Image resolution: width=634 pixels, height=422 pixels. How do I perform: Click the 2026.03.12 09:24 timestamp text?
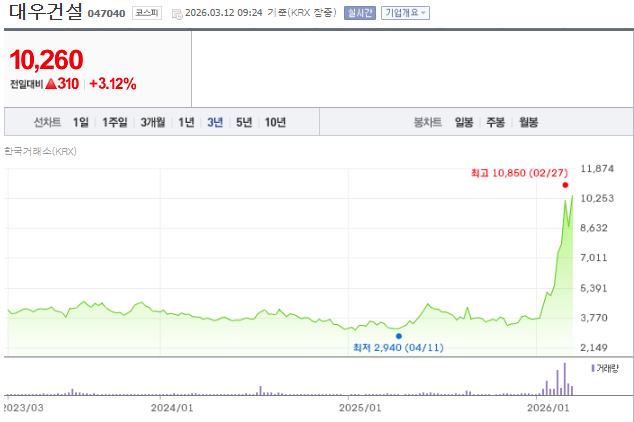[x=224, y=13]
